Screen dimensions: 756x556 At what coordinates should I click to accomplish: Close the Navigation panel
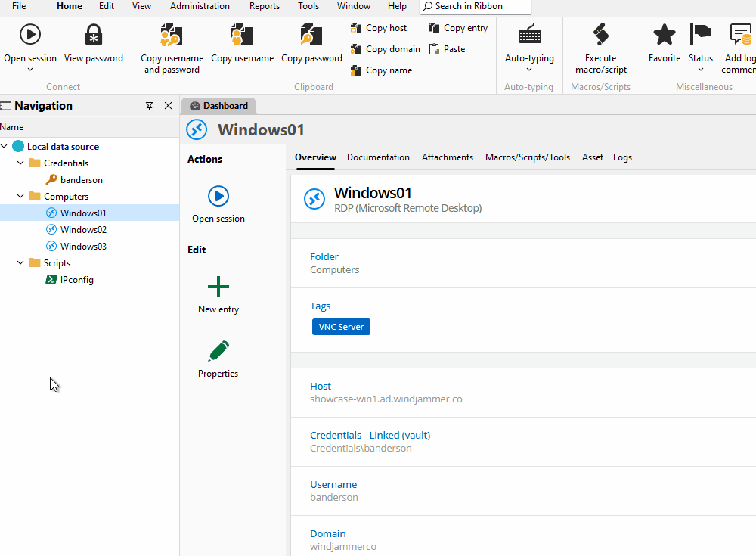[168, 106]
